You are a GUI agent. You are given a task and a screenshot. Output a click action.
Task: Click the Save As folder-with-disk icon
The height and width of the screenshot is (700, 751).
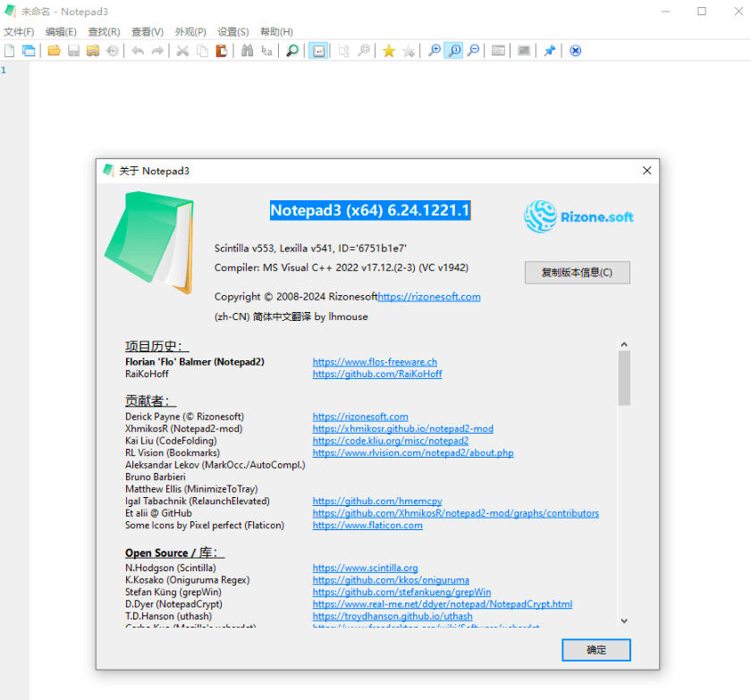coord(93,51)
